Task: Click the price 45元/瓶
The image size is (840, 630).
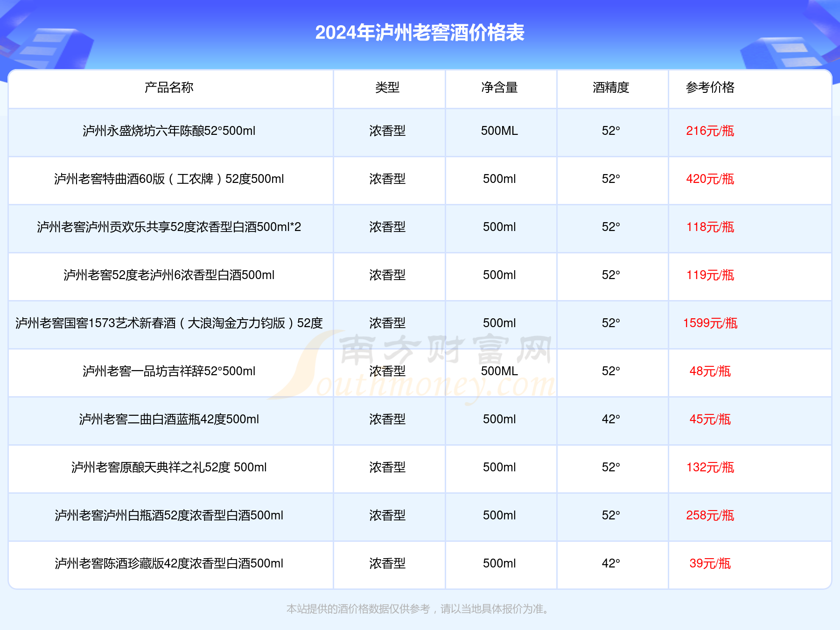Action: [x=710, y=420]
